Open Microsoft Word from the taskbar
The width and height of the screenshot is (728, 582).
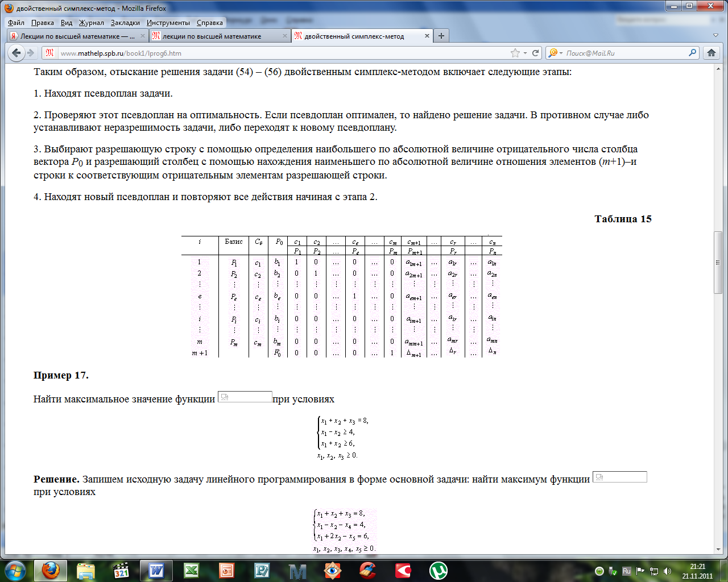point(156,570)
